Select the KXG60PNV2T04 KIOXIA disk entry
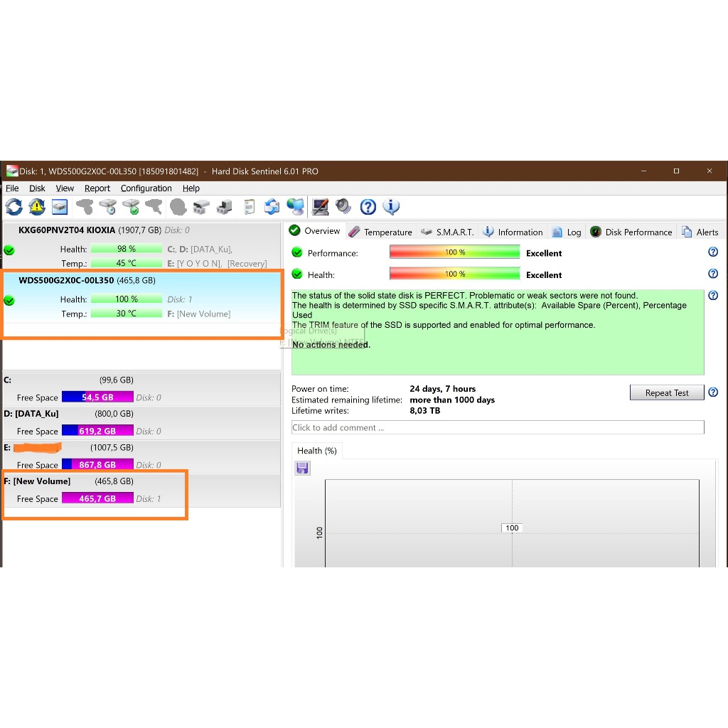The width and height of the screenshot is (728, 728). tap(142, 246)
